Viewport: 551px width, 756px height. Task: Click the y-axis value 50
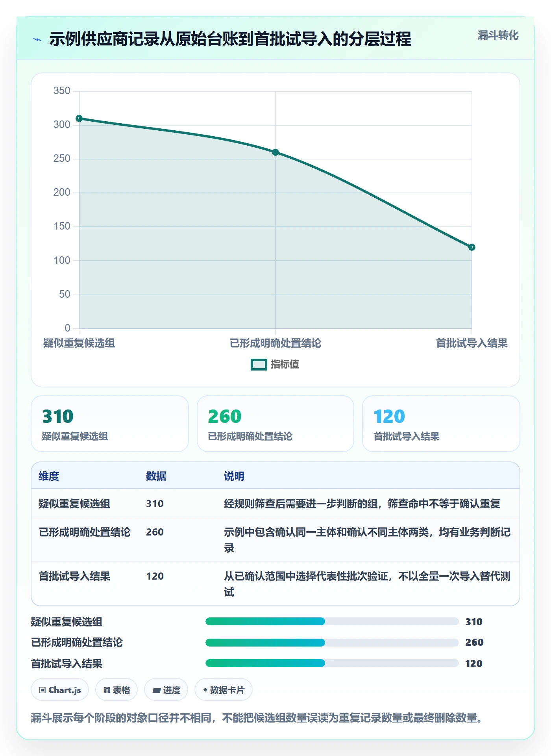(x=65, y=295)
